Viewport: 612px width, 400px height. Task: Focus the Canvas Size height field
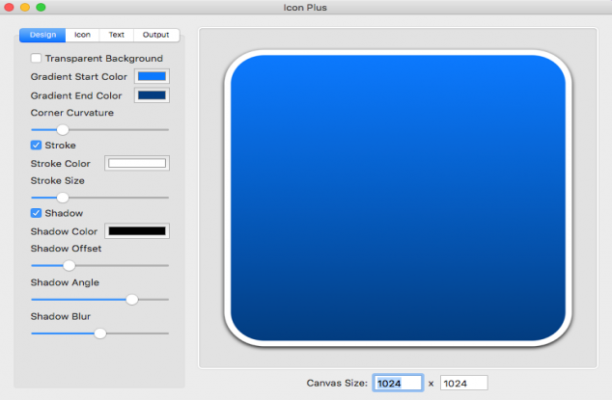464,383
